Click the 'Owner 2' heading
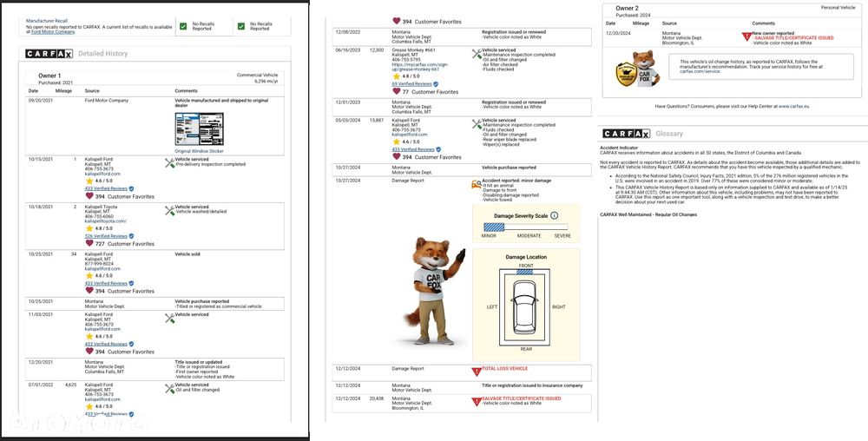Screen dimensions: 868x441 [628, 9]
